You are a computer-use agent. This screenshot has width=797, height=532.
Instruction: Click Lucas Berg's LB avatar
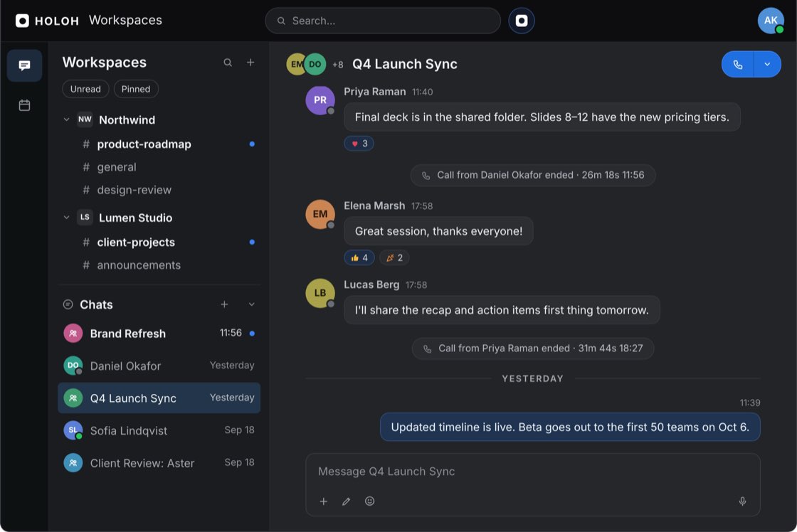pyautogui.click(x=320, y=293)
